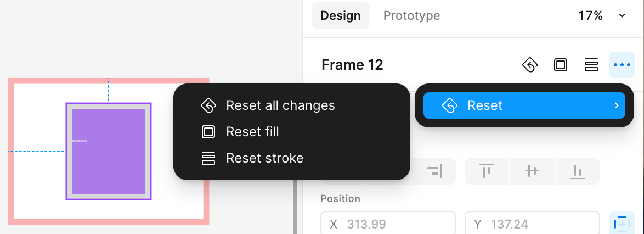644x234 pixels.
Task: Toggle the blue absolute position button
Action: [622, 224]
